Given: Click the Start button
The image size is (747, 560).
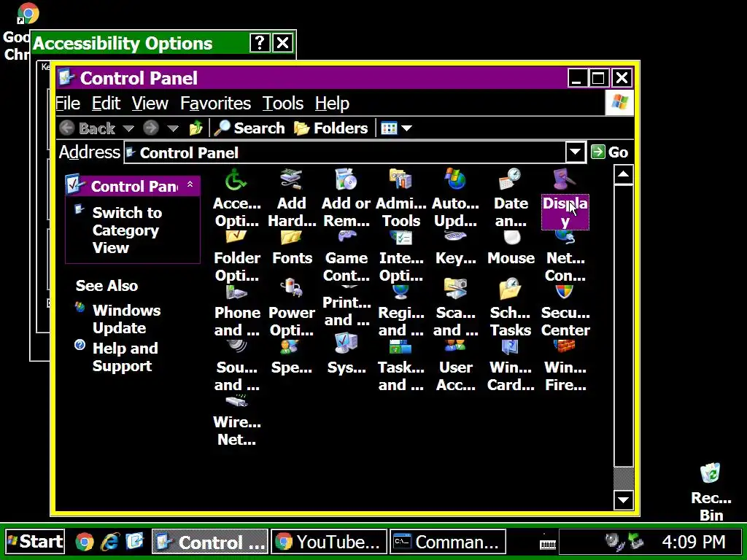Looking at the screenshot, I should click(x=35, y=542).
